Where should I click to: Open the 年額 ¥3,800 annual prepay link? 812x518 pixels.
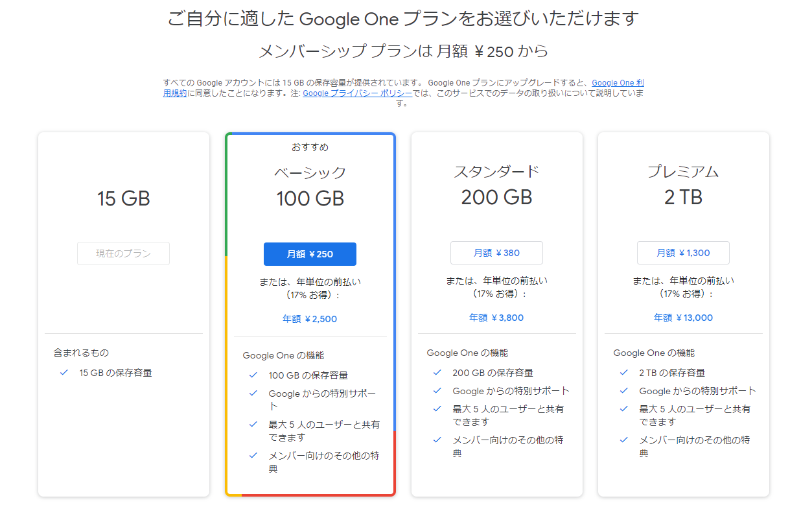click(496, 318)
